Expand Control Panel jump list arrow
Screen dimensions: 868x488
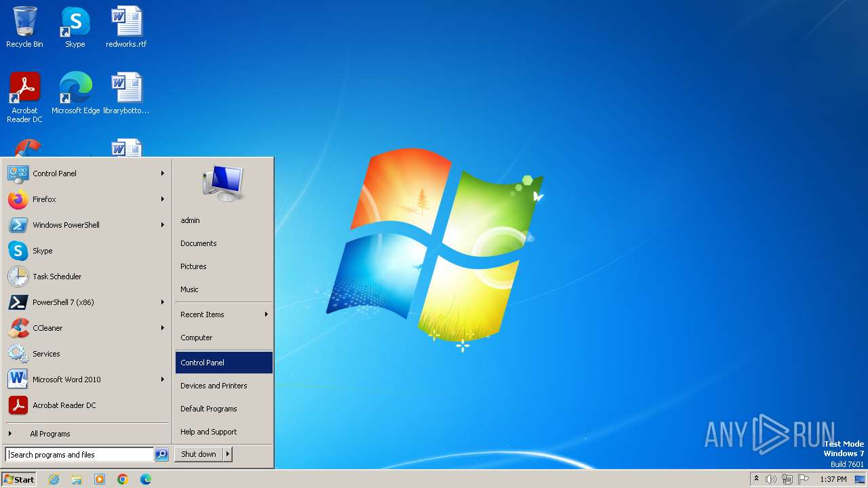tap(163, 174)
